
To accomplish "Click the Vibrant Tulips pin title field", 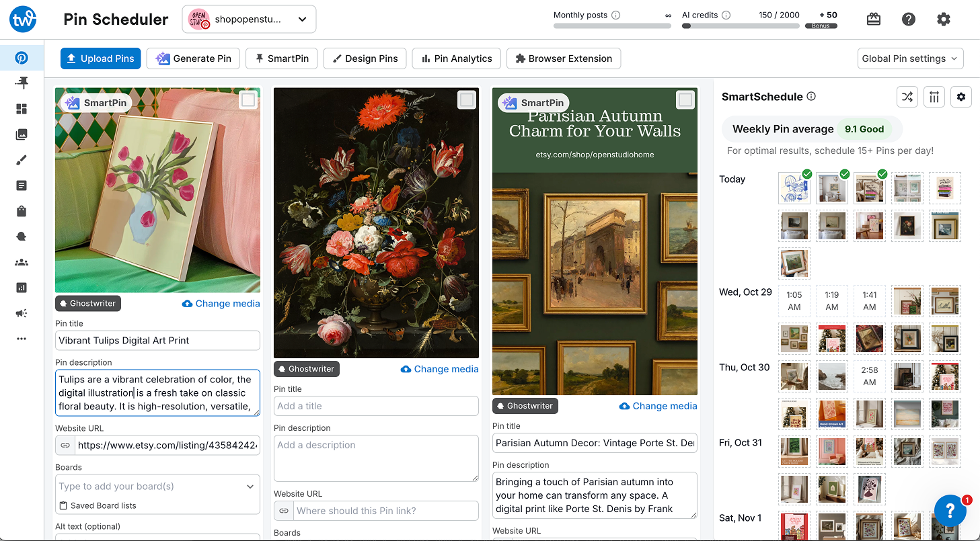I will tap(157, 341).
